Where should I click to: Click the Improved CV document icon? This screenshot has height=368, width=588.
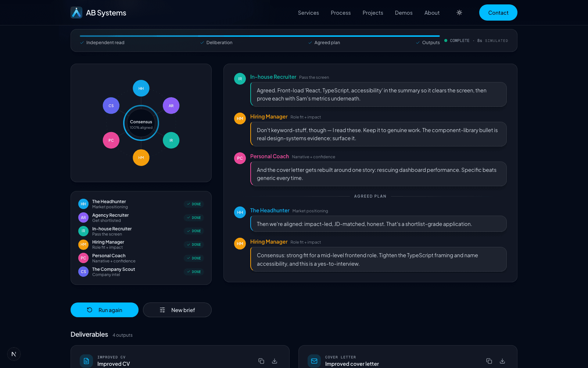pyautogui.click(x=86, y=361)
